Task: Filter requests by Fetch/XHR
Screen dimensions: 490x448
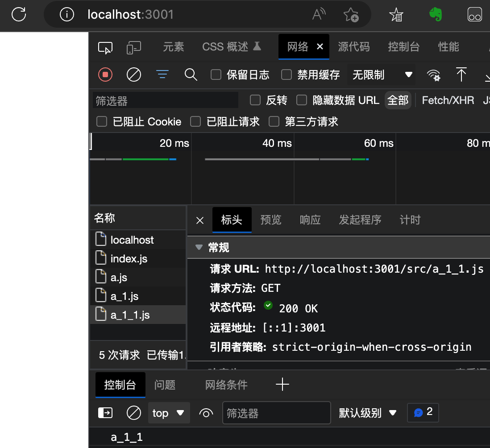Action: coord(448,100)
